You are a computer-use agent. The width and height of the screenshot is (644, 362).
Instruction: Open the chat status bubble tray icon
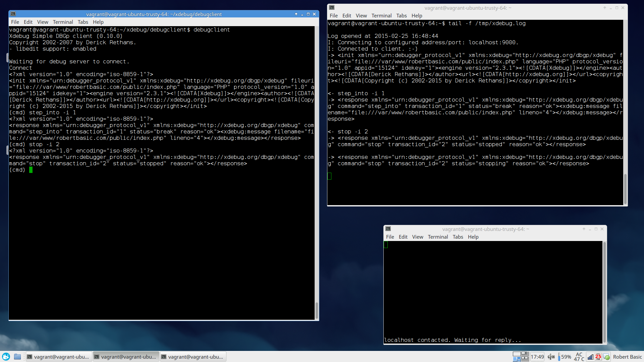tap(606, 357)
